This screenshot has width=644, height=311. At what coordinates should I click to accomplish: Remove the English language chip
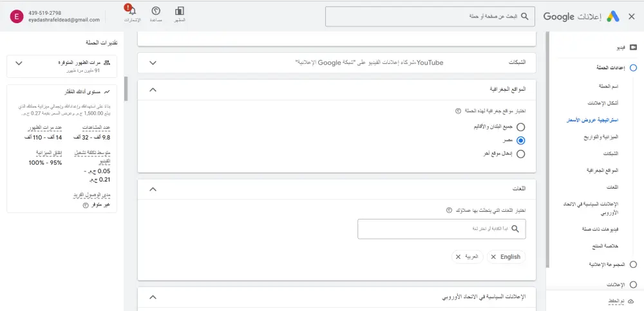pos(493,256)
